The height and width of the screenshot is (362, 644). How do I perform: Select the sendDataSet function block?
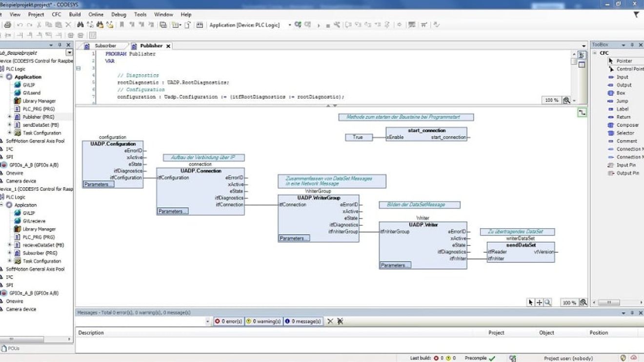(521, 252)
